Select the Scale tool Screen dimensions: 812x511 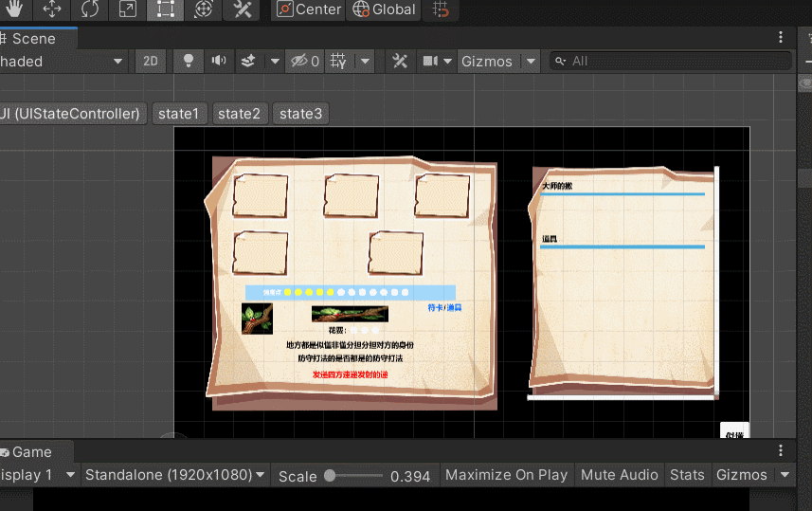click(x=127, y=9)
